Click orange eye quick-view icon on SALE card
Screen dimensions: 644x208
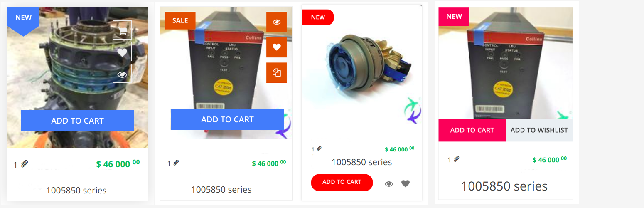point(277,22)
